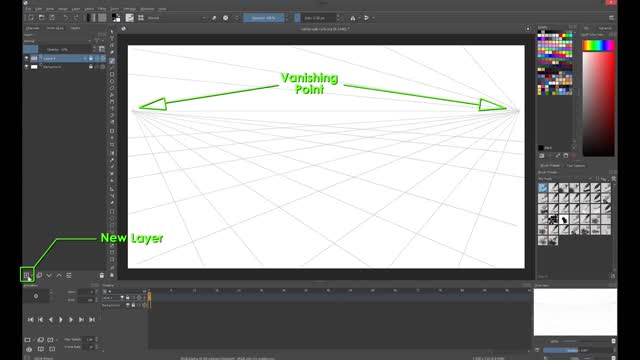Toggle timeline visibility for the Background track
Image resolution: width=640 pixels, height=360 pixels.
[x=128, y=305]
